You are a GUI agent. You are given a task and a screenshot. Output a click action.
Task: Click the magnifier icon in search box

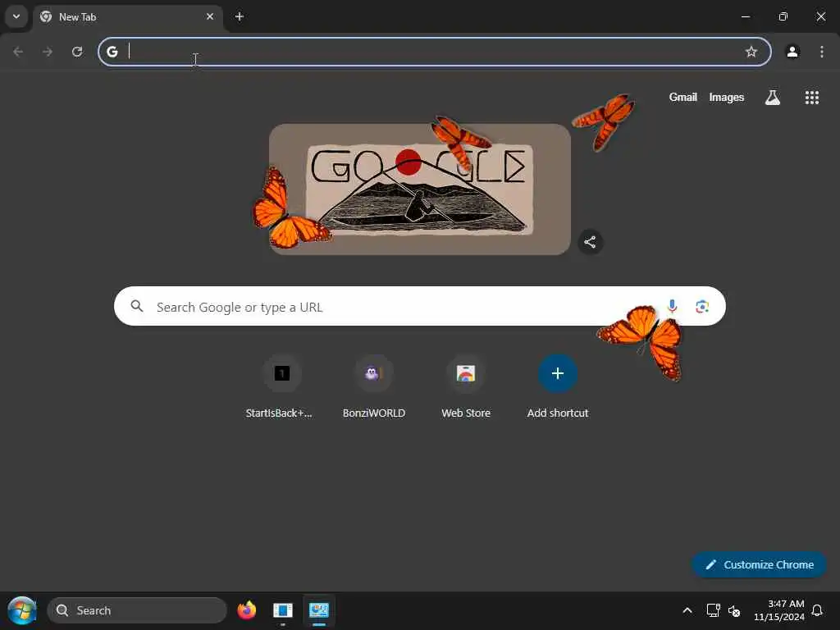pos(137,307)
